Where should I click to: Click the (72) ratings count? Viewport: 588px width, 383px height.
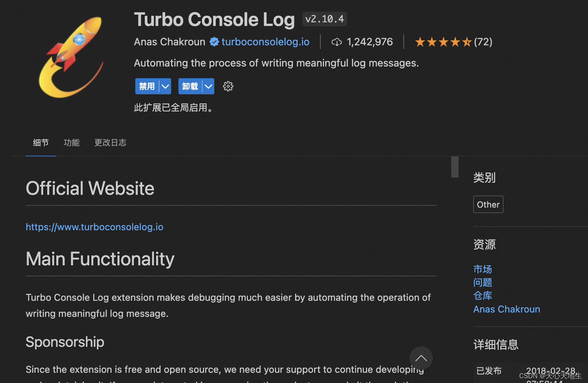coord(483,42)
